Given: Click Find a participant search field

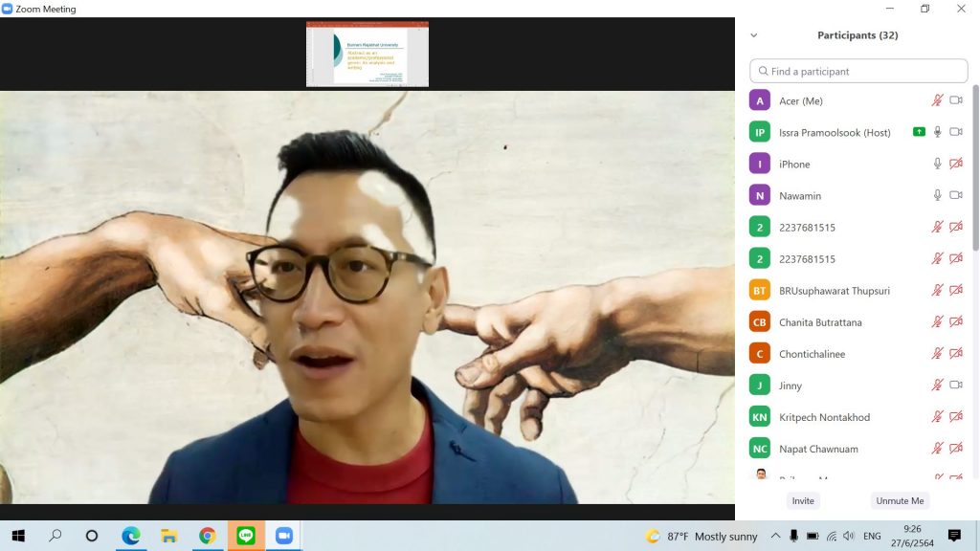Looking at the screenshot, I should (858, 71).
